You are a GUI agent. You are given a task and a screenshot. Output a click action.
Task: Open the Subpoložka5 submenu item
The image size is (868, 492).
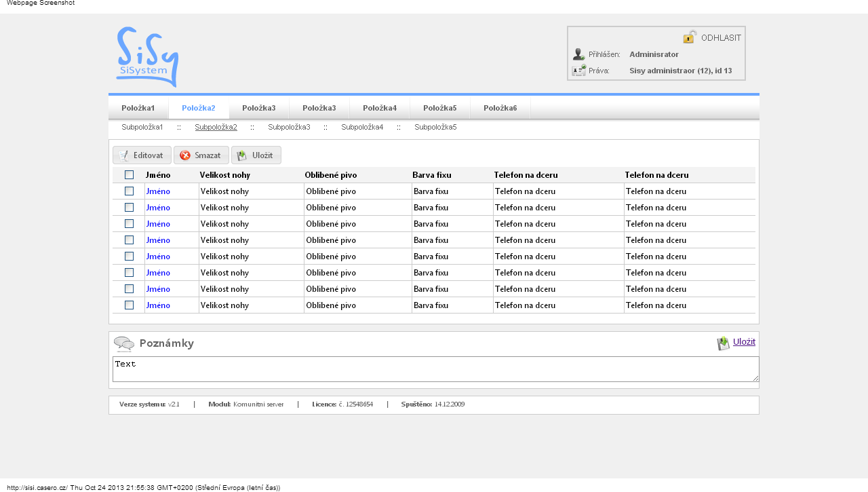[x=435, y=127]
